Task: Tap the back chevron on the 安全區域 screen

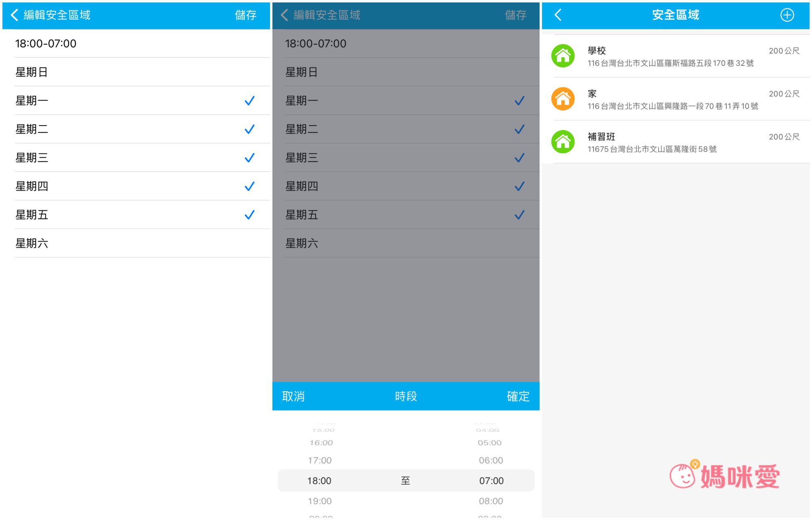Action: [558, 15]
